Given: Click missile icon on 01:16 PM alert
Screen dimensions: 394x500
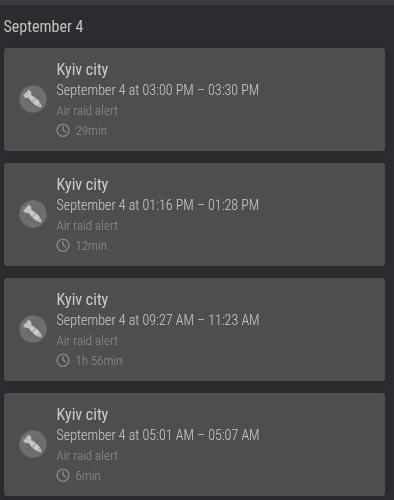Looking at the screenshot, I should 33,214.
